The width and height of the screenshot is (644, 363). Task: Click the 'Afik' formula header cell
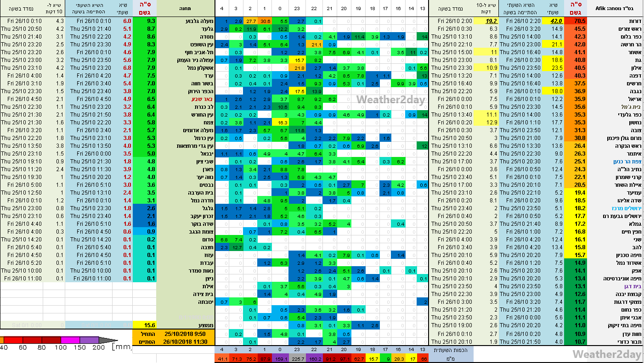616,8
